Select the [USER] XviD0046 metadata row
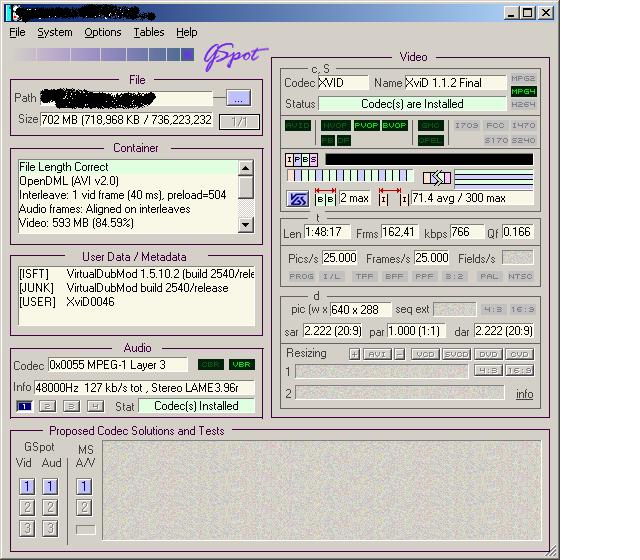Viewport: 640px width, 560px height. tap(136, 302)
